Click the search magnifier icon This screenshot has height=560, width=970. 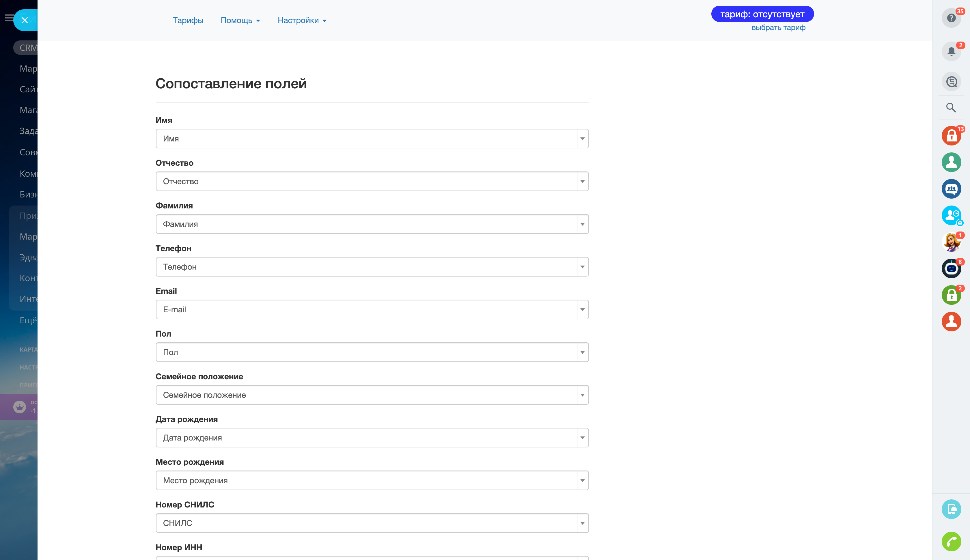[951, 108]
